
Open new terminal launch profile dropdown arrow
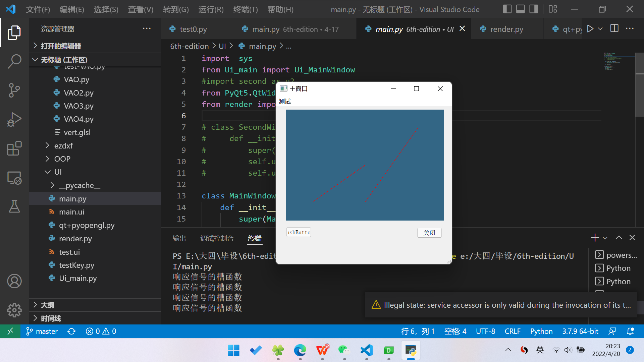[605, 238]
